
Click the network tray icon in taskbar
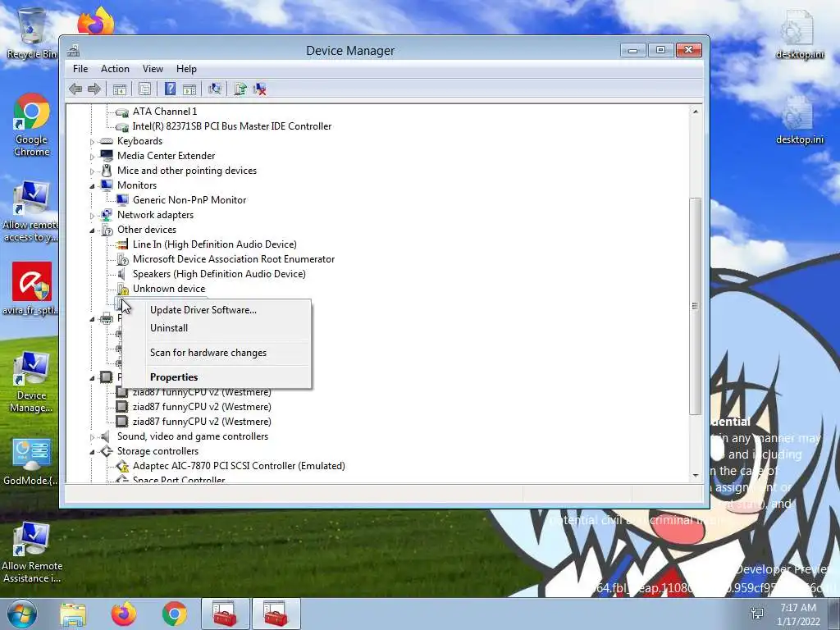click(x=757, y=614)
